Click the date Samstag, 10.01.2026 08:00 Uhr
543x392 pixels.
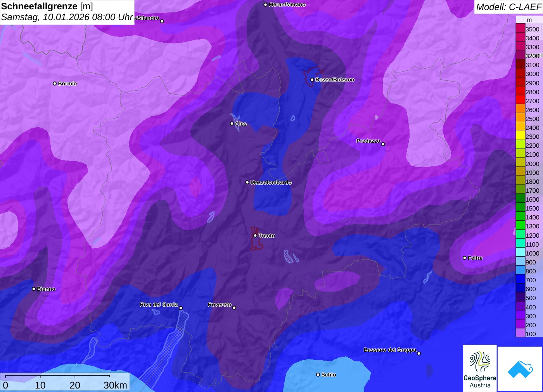[67, 17]
